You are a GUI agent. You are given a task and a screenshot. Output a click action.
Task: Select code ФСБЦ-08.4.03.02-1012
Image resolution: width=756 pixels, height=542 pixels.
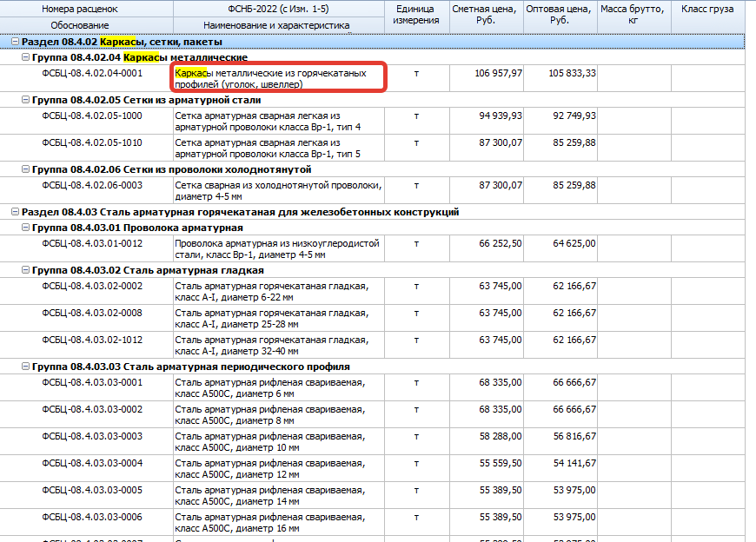92,340
